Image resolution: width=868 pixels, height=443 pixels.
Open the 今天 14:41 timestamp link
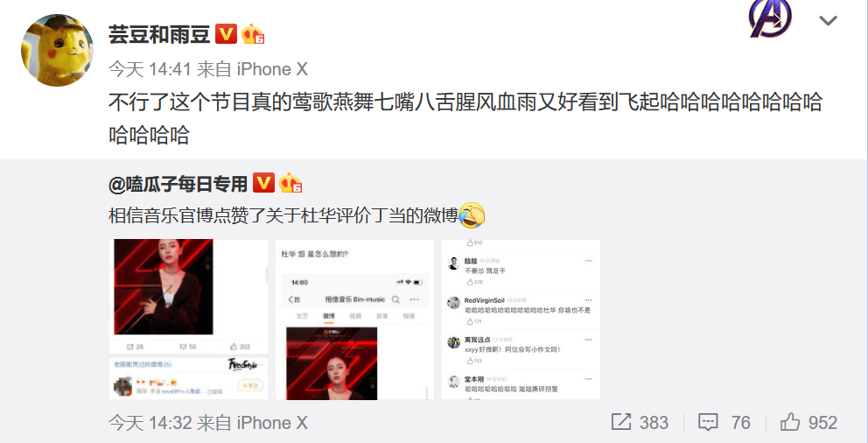[x=150, y=69]
